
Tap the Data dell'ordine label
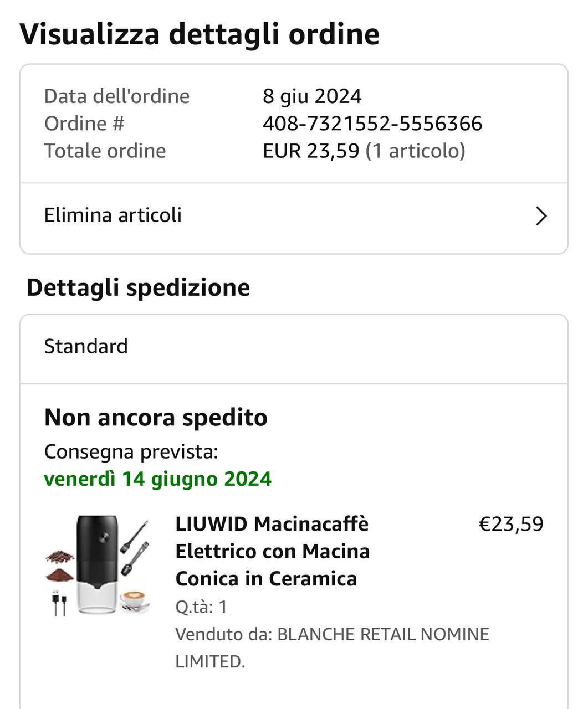tap(117, 96)
